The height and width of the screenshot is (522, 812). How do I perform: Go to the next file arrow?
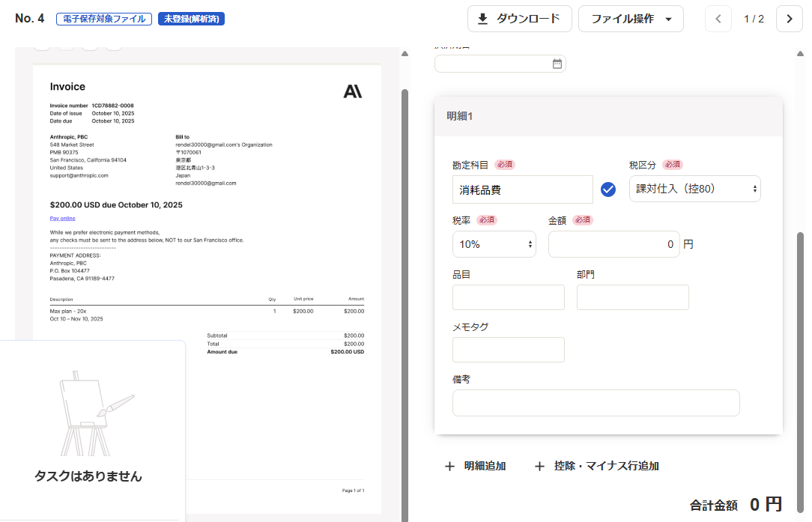point(790,19)
